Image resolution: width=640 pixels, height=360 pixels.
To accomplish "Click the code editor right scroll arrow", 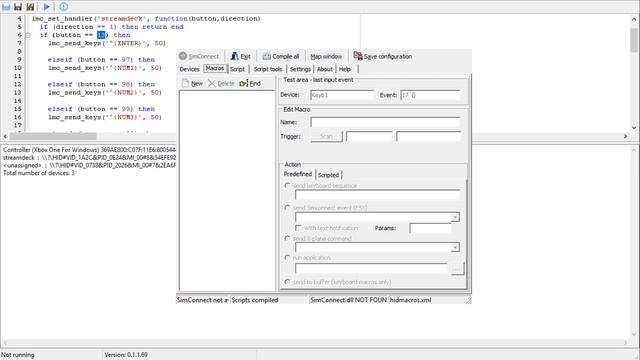I will click(x=625, y=136).
